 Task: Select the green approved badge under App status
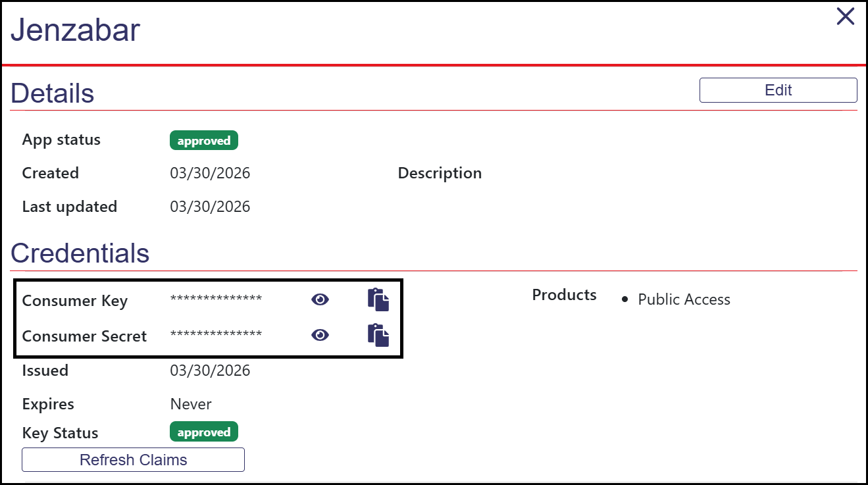(x=203, y=140)
